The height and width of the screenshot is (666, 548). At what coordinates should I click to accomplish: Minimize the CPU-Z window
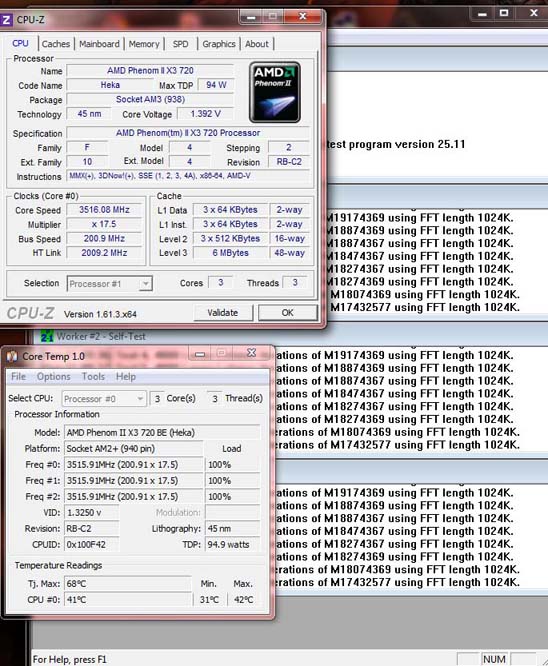[251, 17]
